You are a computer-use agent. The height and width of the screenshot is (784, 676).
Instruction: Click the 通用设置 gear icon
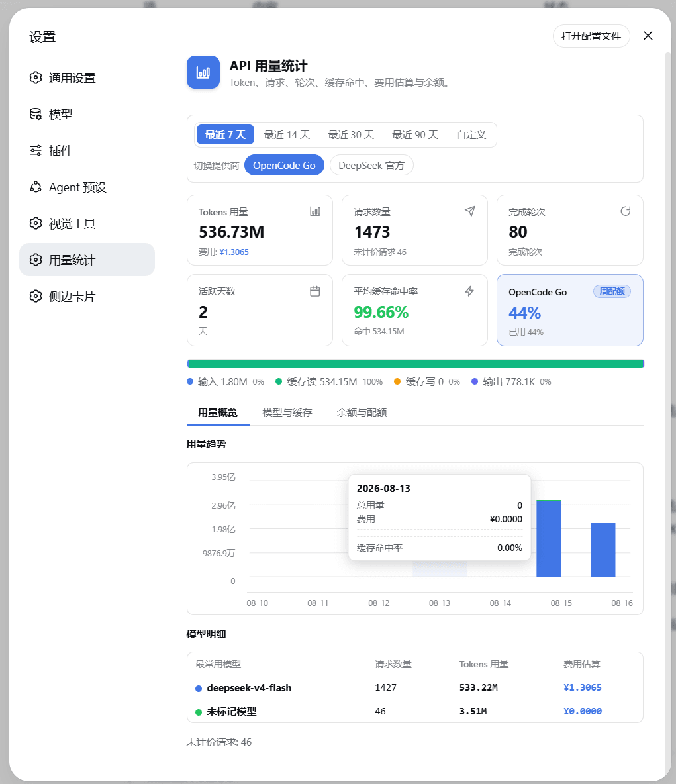[36, 77]
